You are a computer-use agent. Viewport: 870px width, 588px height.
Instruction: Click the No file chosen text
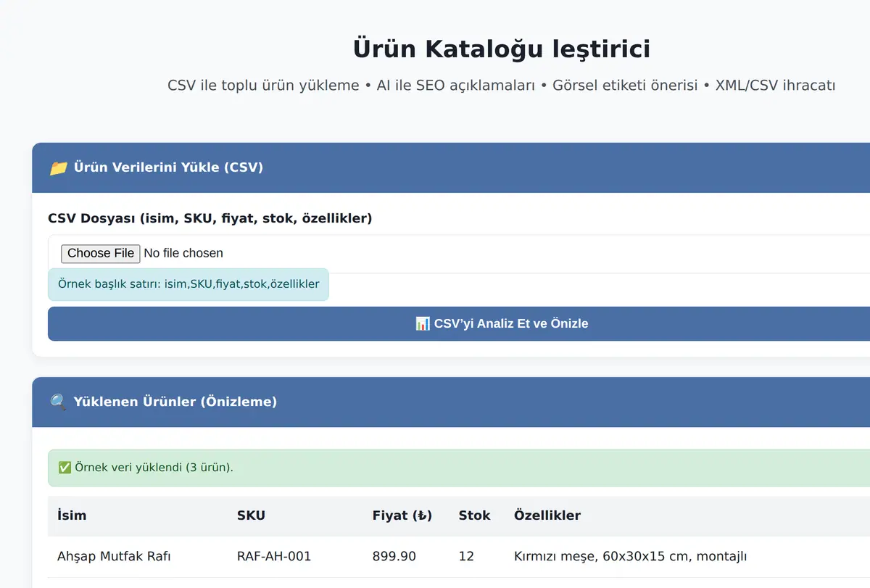pyautogui.click(x=183, y=253)
